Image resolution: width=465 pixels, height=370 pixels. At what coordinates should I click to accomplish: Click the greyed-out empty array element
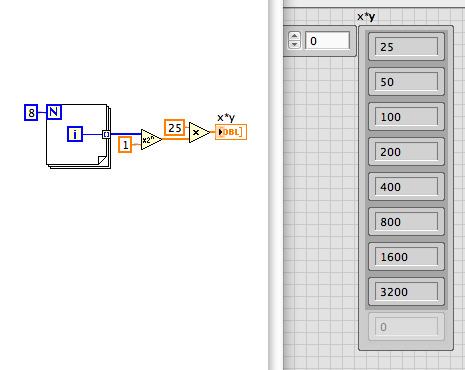(406, 327)
